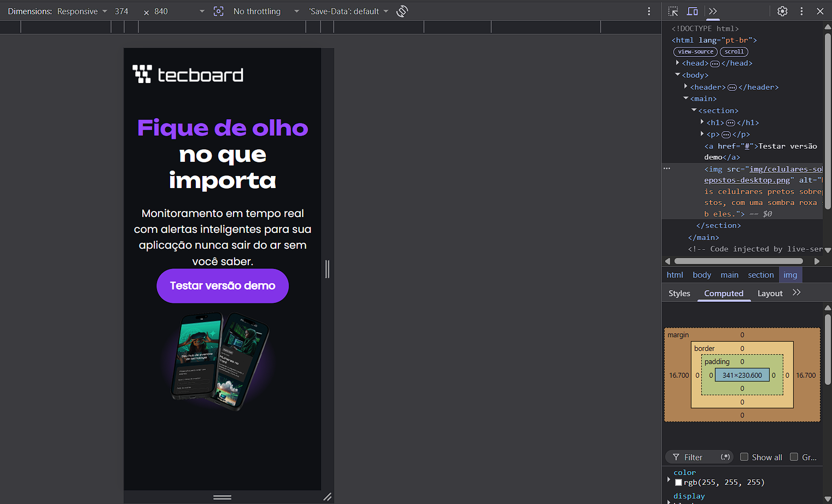Screen dimensions: 832x504
Task: Click the box model border label
Action: pos(704,348)
